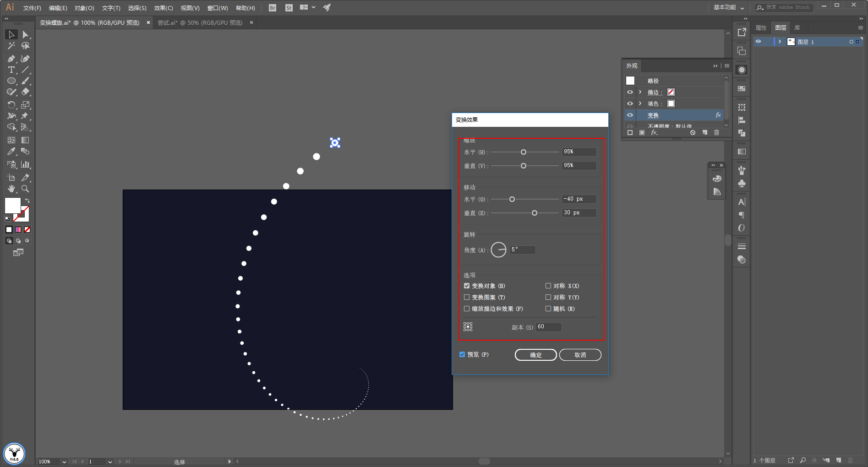This screenshot has height=467, width=868.
Task: Enable Random checkbox
Action: tap(548, 309)
